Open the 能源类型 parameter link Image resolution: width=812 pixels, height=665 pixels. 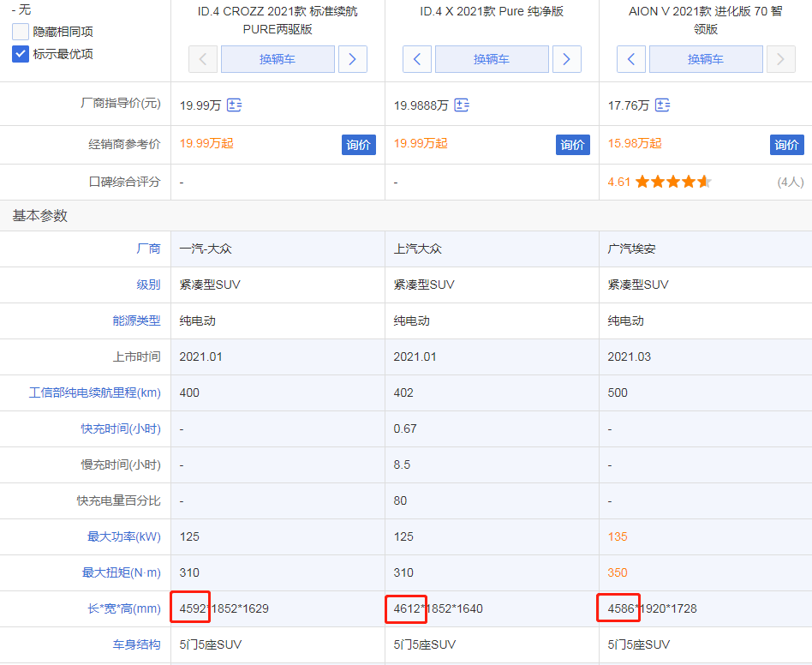(x=137, y=321)
